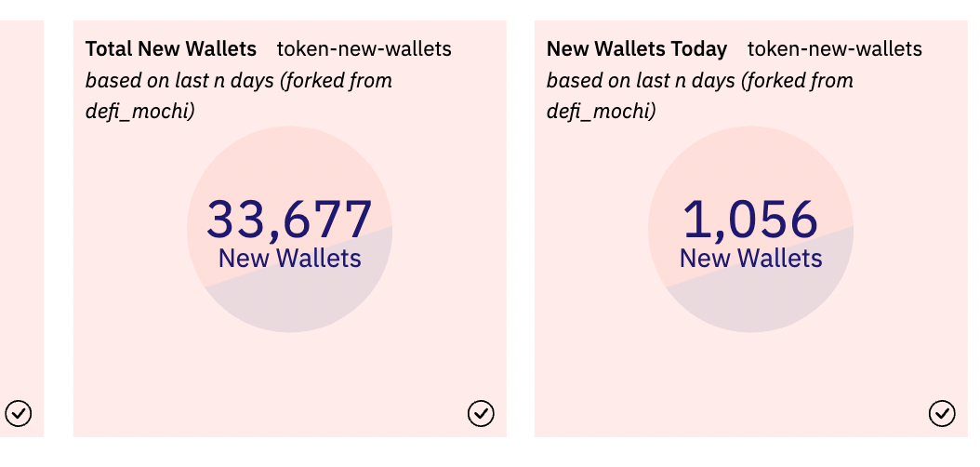Open the New Wallets Today title
The image size is (980, 467).
point(637,48)
